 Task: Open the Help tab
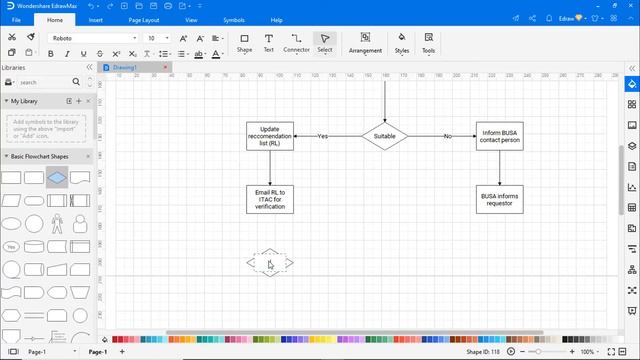point(276,20)
